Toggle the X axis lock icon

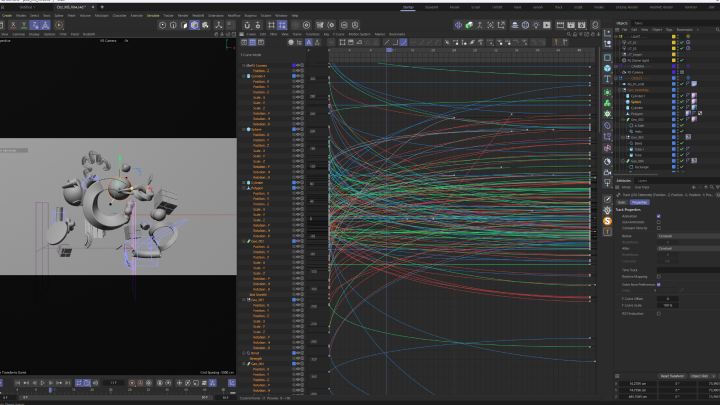tap(13, 25)
